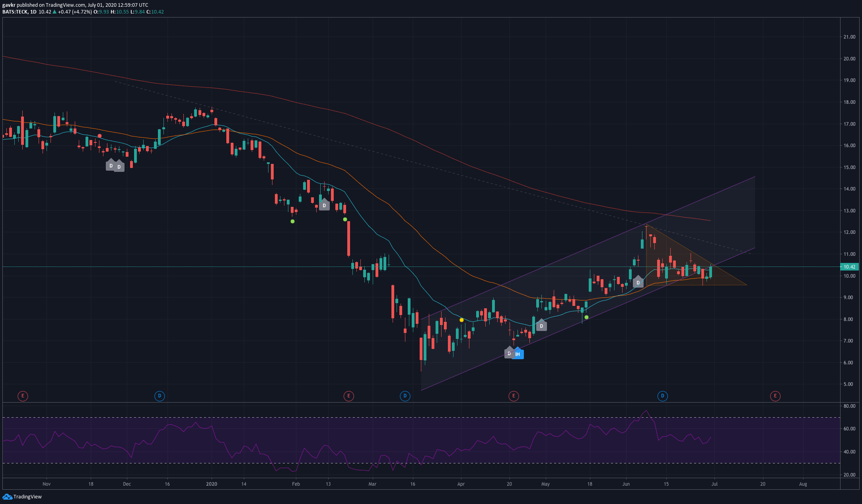
Task: Click the gray D flag in February
Action: pos(324,205)
